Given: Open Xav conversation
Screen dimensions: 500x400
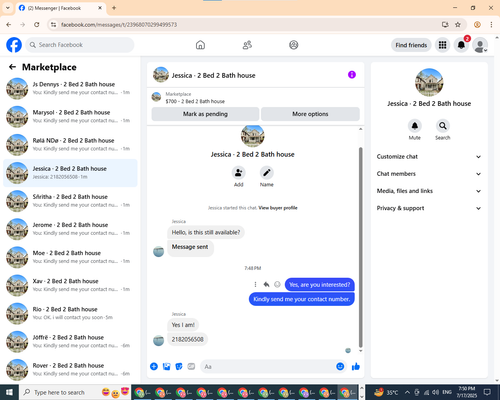Looking at the screenshot, I should [x=70, y=285].
